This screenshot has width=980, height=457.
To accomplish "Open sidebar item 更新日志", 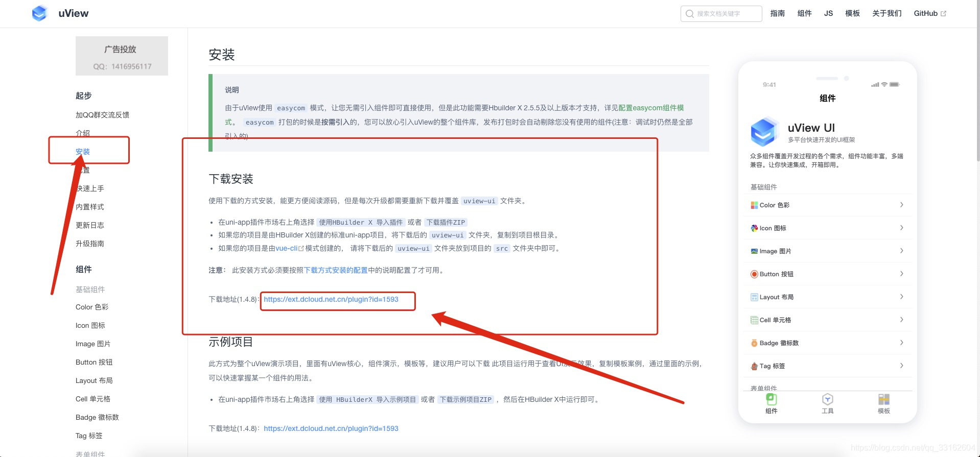I will 90,226.
